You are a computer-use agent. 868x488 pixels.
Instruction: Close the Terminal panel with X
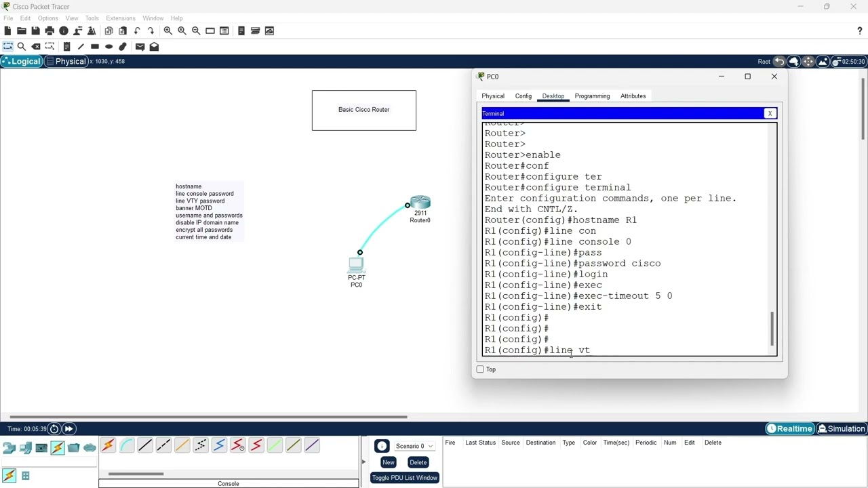tap(770, 114)
